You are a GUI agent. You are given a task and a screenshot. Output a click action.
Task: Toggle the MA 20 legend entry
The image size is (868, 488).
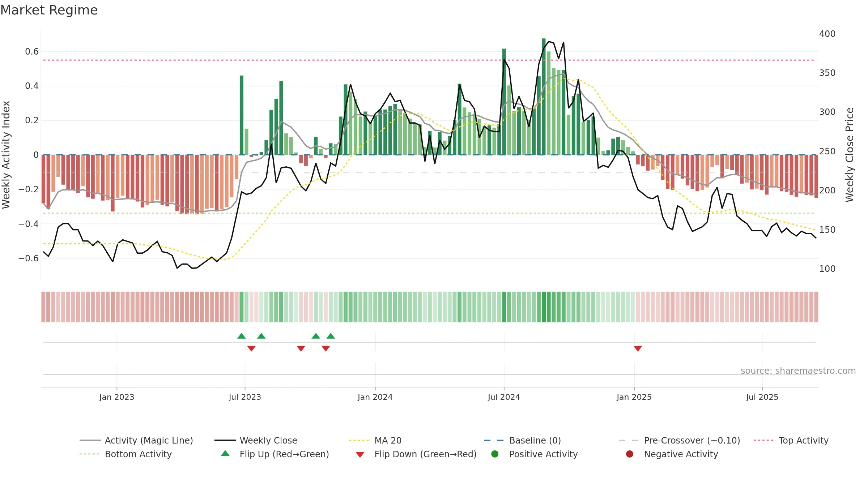pyautogui.click(x=375, y=440)
